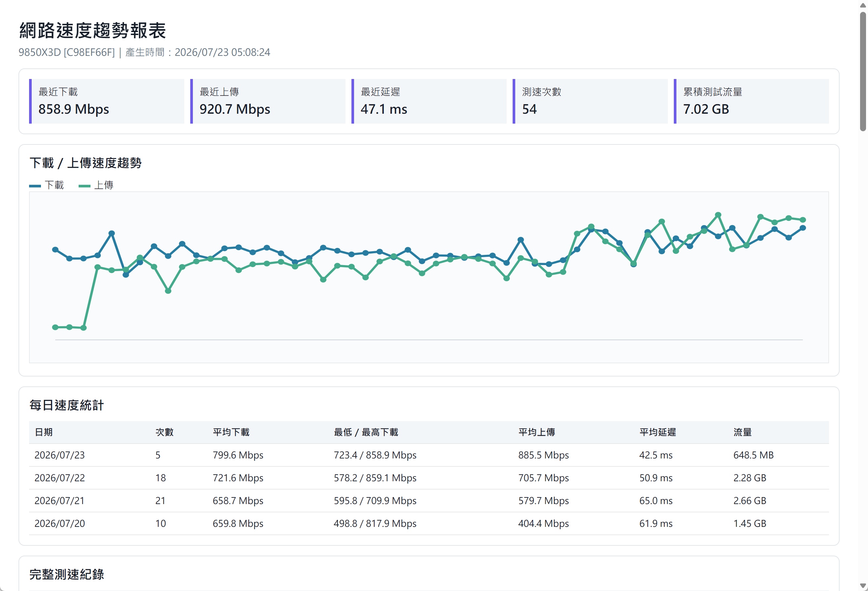
Task: Click the 578.2 / 859.1 Mbps cell
Action: [375, 478]
